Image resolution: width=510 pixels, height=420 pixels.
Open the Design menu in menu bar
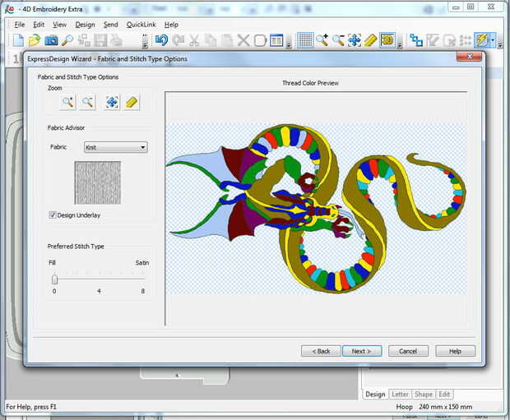point(85,25)
